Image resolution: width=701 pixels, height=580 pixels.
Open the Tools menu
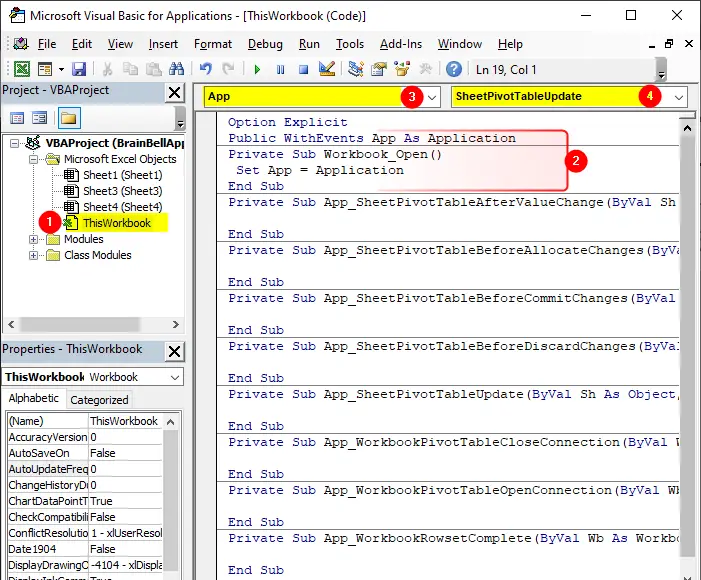[x=350, y=44]
